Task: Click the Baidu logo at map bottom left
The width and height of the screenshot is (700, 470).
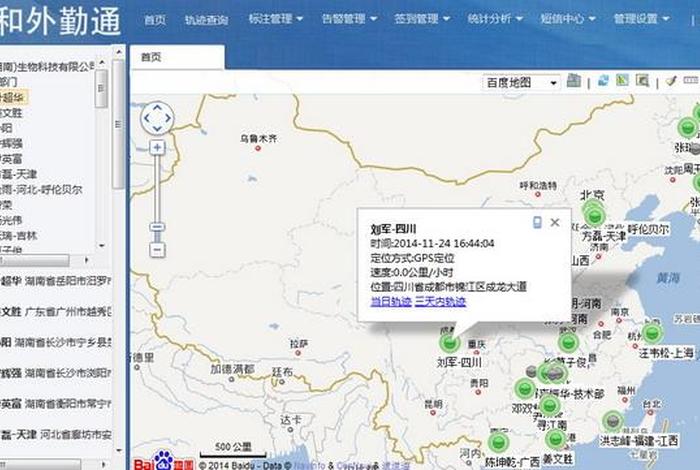Action: click(163, 461)
